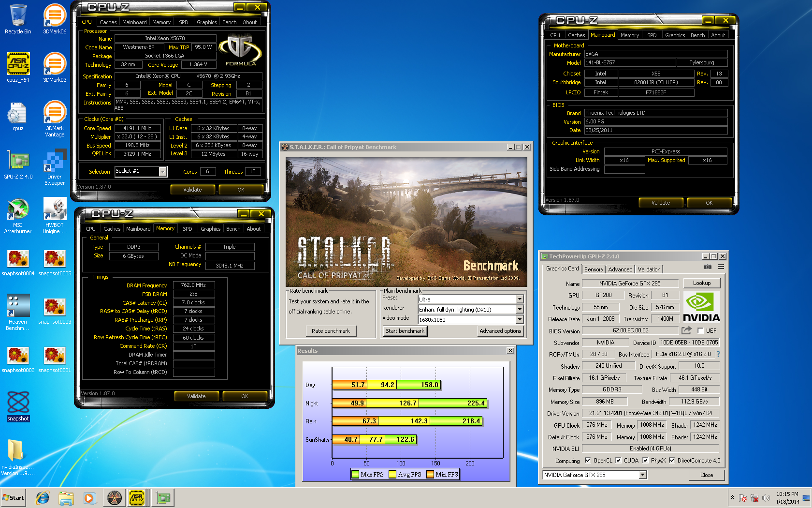
Task: Toggle PhysX computing checkbox
Action: 645,461
